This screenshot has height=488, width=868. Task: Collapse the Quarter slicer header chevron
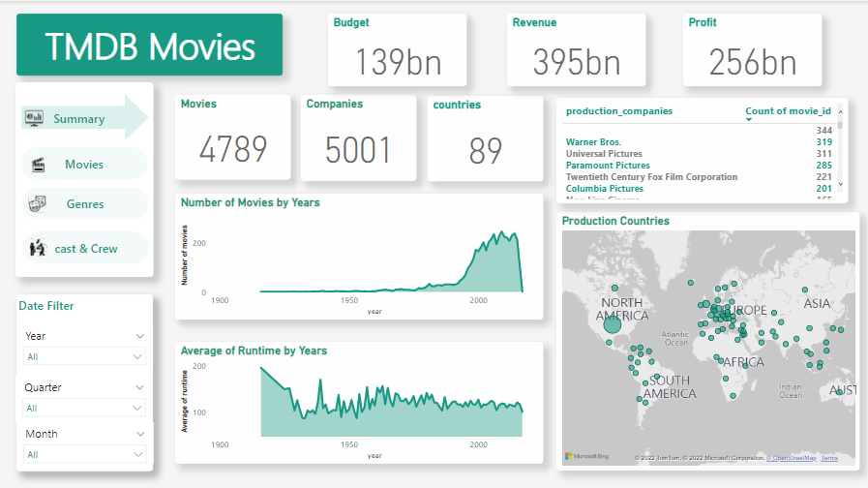[140, 387]
